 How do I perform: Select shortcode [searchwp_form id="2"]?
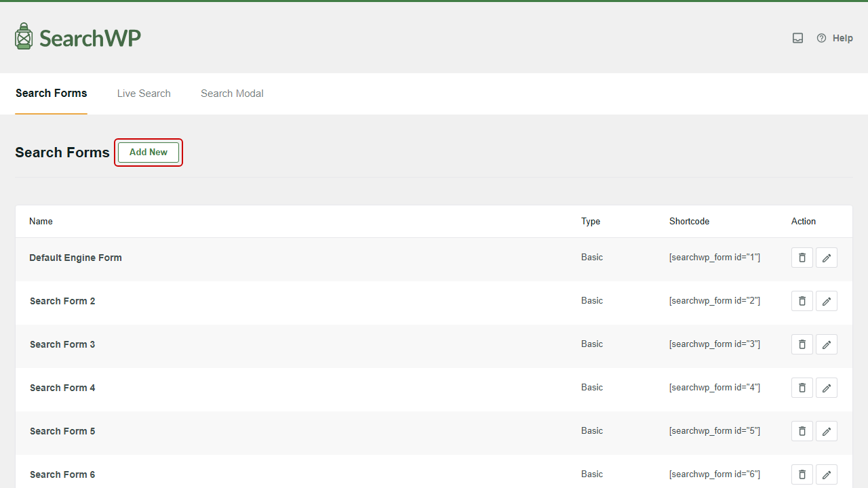(715, 301)
